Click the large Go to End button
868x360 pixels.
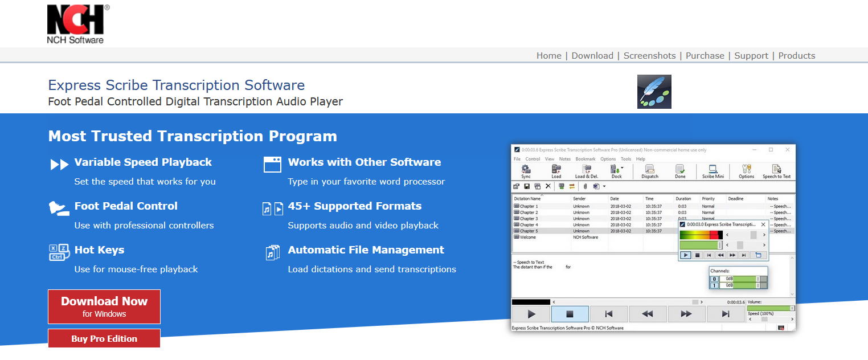pos(726,314)
